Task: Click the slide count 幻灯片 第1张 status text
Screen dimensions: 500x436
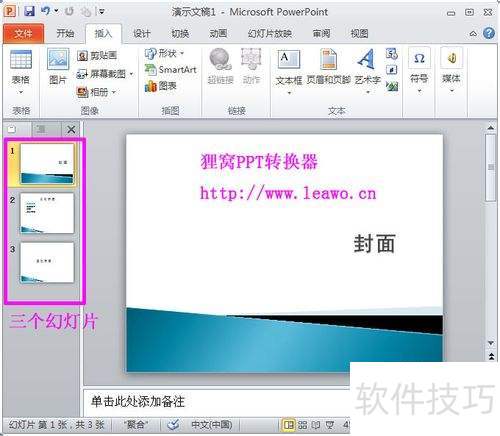Action: 56,425
